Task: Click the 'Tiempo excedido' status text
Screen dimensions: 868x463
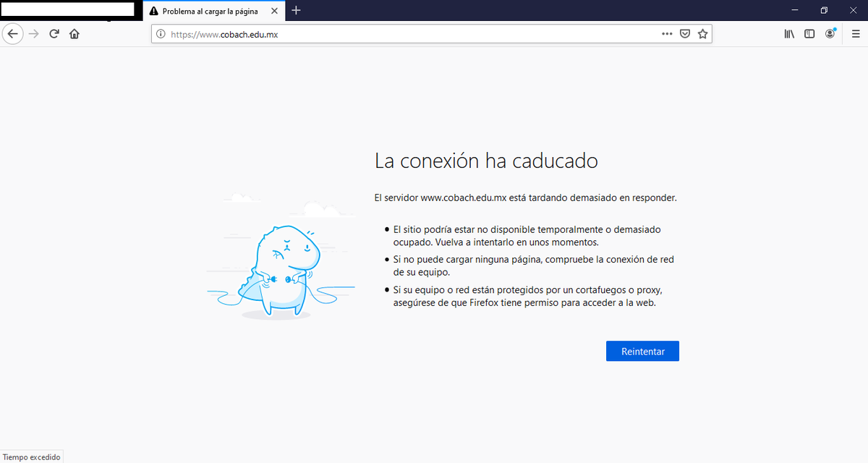Action: click(x=31, y=456)
